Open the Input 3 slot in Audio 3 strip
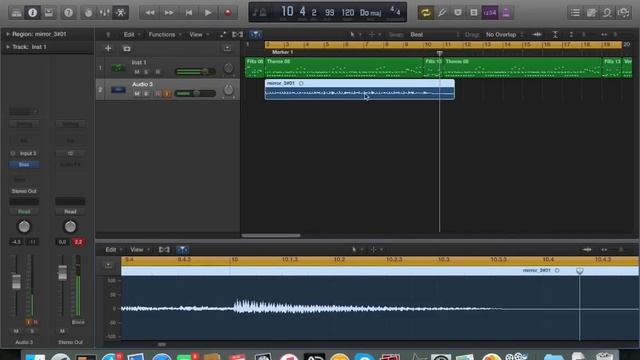 tap(28, 153)
